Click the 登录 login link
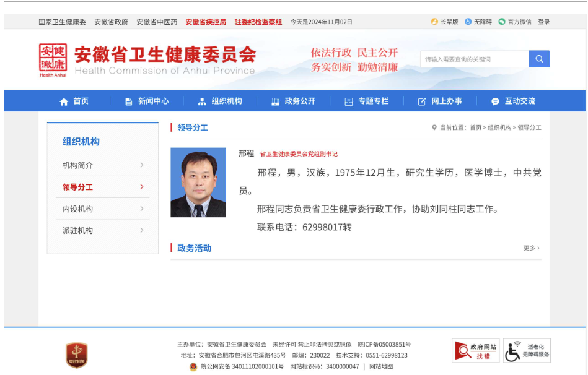Image resolution: width=588 pixels, height=375 pixels. click(545, 21)
